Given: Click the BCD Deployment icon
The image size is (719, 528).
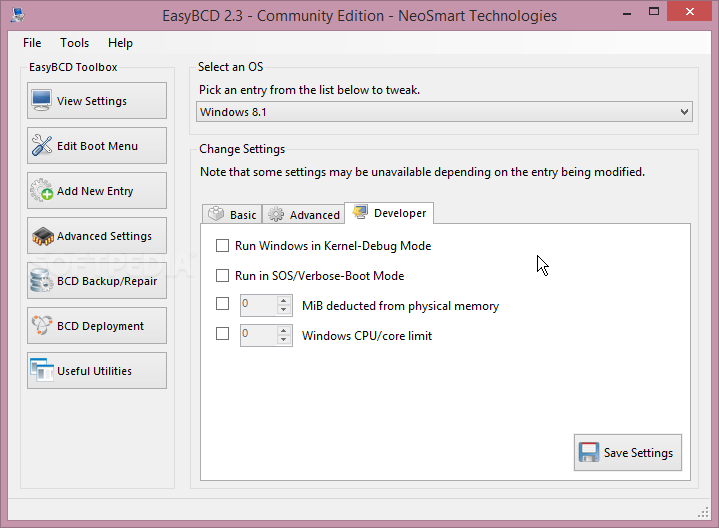Looking at the screenshot, I should [42, 325].
